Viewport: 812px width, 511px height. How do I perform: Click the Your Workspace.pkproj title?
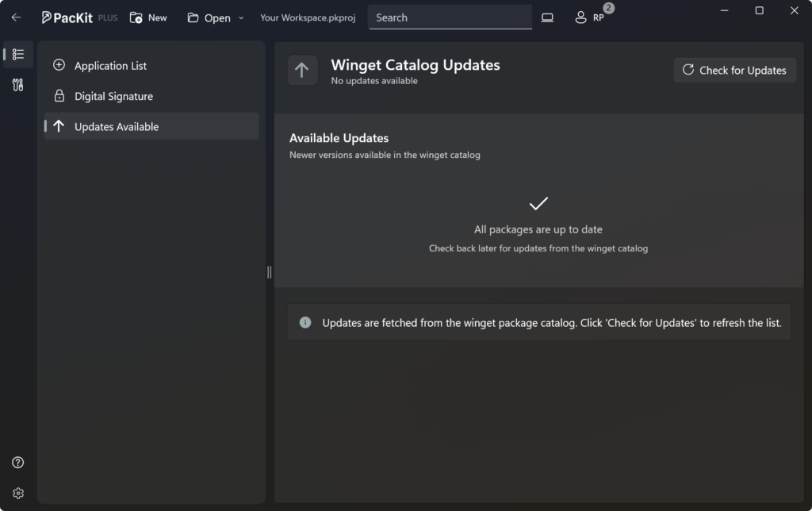click(308, 17)
